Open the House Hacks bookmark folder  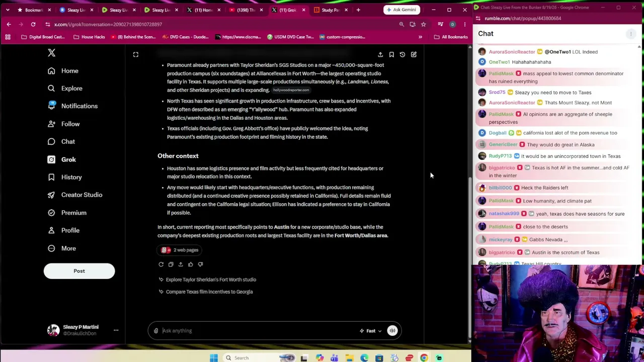pyautogui.click(x=89, y=37)
